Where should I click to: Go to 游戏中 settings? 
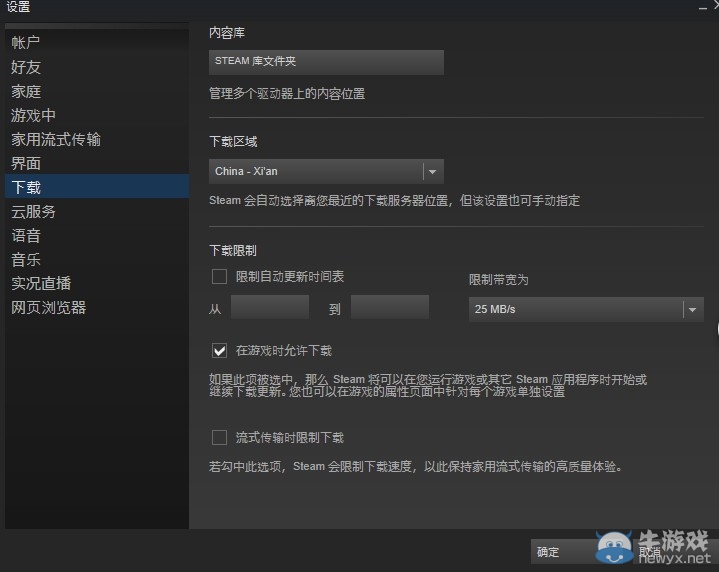[x=97, y=115]
